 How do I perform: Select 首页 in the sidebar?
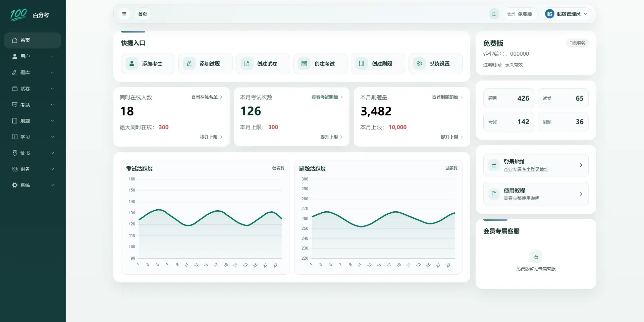coord(33,40)
